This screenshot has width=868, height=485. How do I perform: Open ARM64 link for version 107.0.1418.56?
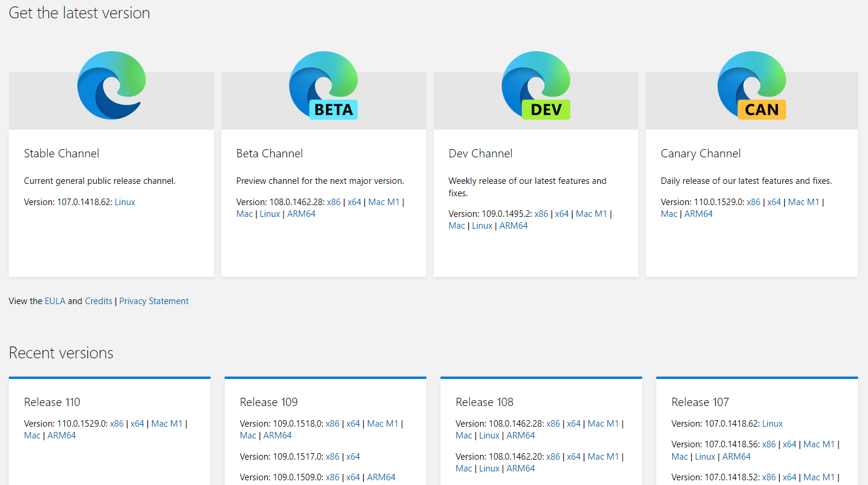coord(737,457)
